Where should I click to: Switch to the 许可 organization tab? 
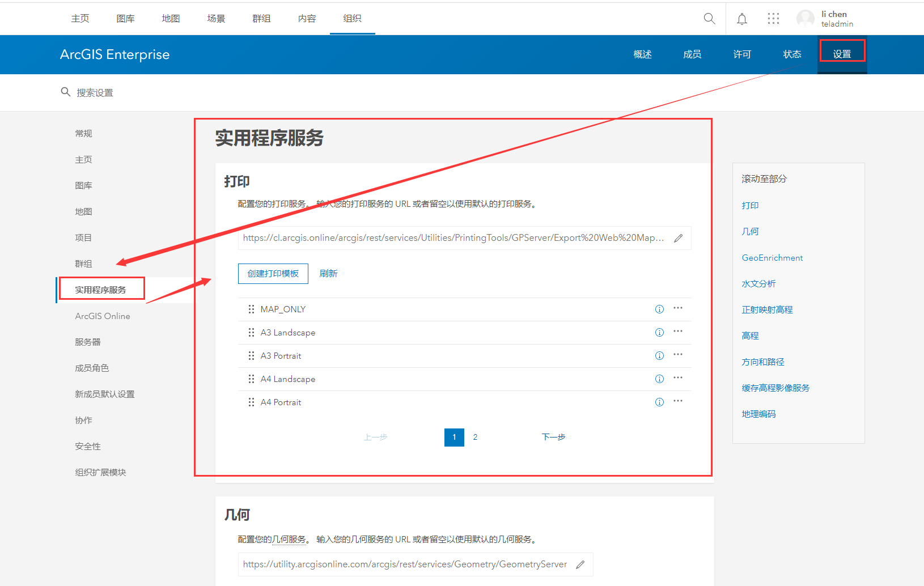point(743,54)
